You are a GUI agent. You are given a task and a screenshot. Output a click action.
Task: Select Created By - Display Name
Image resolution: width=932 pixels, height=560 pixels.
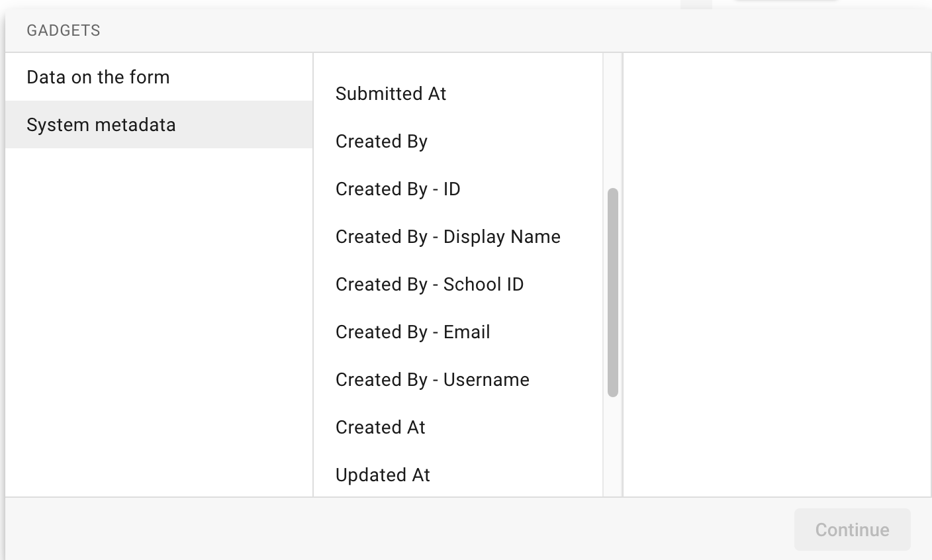click(447, 236)
